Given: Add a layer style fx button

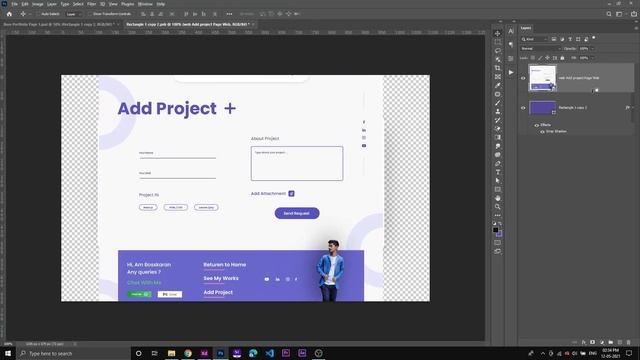Looking at the screenshot, I should (x=584, y=342).
